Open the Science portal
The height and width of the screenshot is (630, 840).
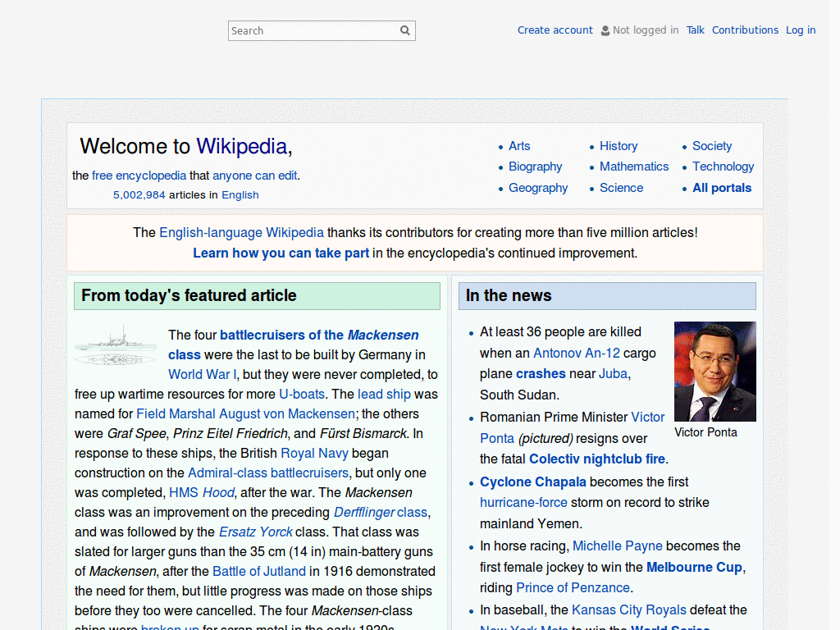pyautogui.click(x=622, y=188)
